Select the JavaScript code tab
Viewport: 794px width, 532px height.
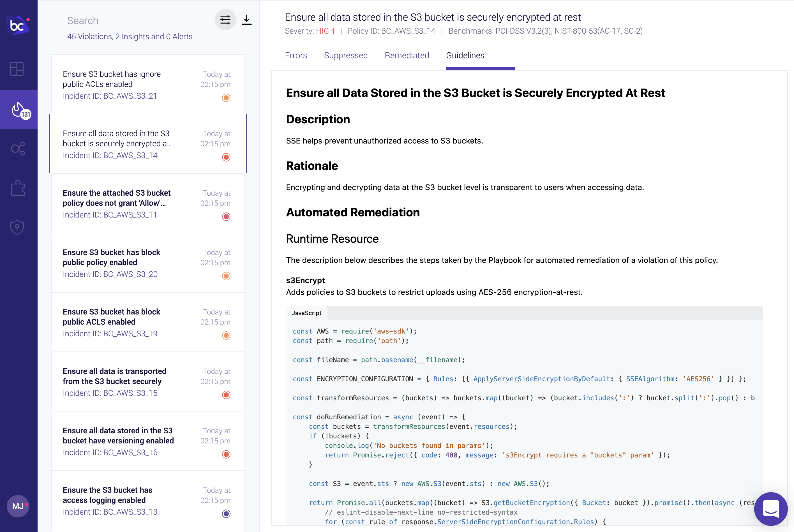coord(307,313)
